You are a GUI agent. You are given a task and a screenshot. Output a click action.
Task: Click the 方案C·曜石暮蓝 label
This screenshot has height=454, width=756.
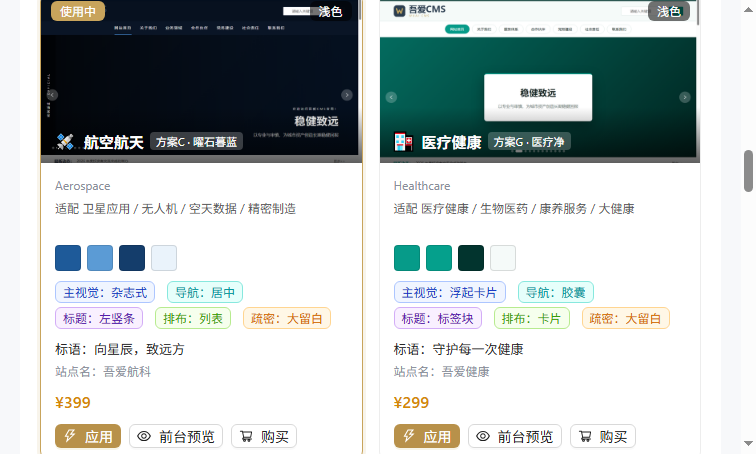coord(196,142)
